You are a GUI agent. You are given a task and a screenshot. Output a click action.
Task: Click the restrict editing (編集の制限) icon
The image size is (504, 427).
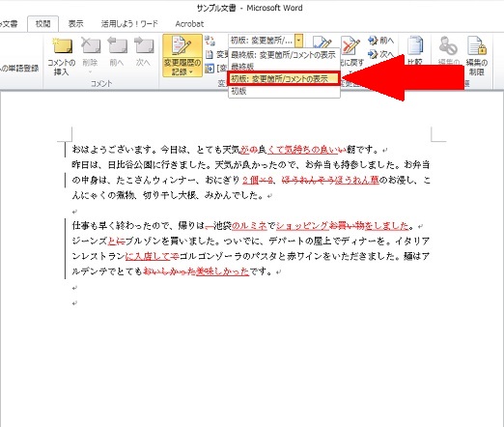pos(477,56)
